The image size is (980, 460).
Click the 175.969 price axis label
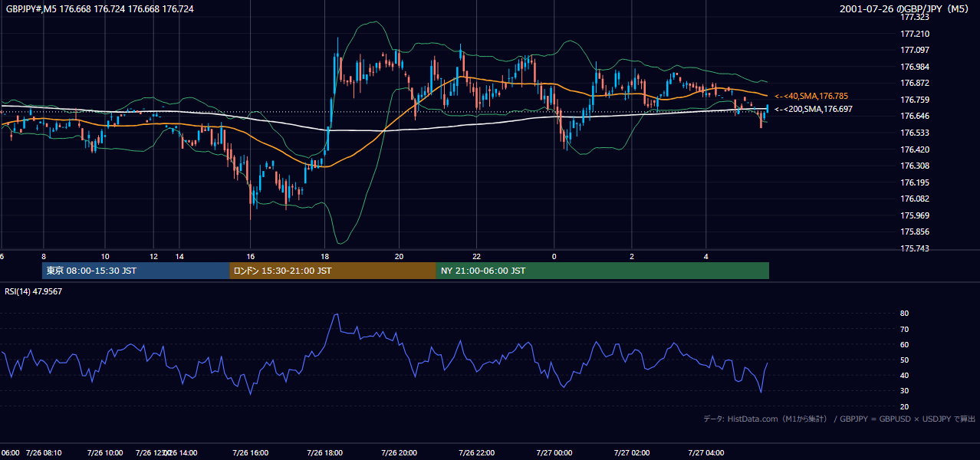click(x=914, y=215)
